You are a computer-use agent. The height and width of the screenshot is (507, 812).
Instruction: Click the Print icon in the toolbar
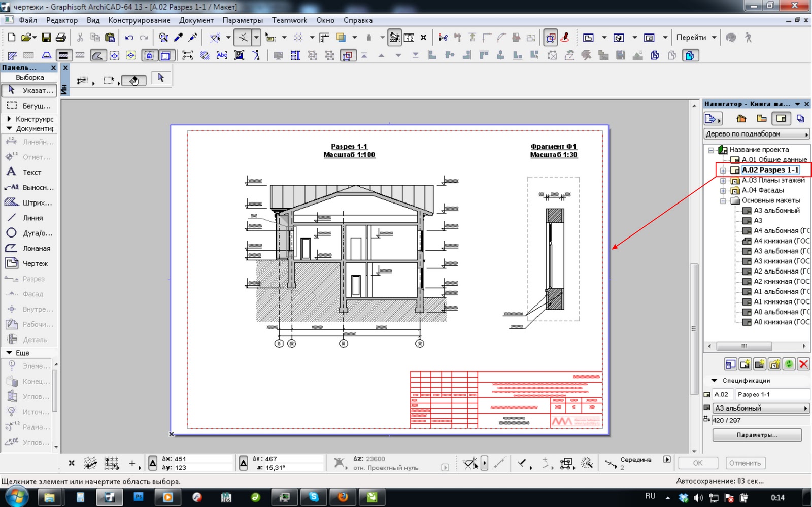tap(61, 37)
